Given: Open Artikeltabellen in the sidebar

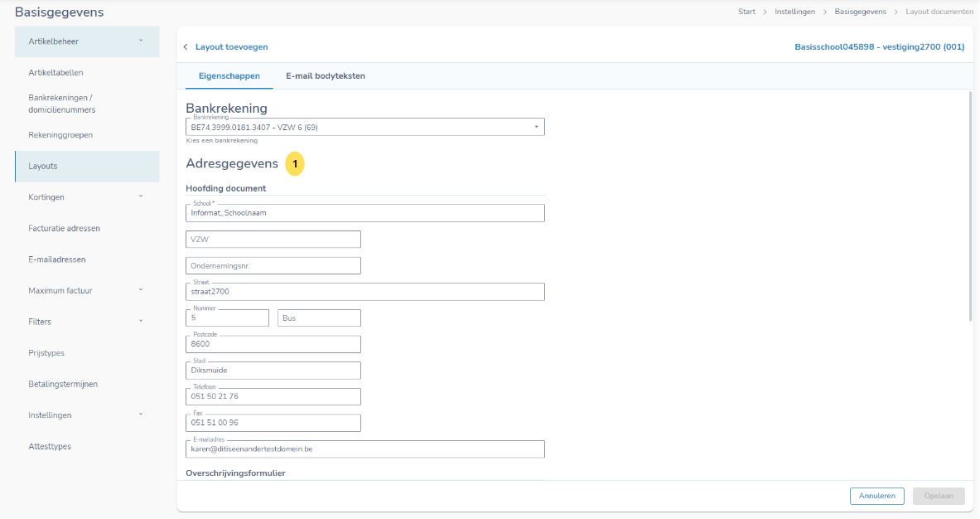Looking at the screenshot, I should [56, 73].
